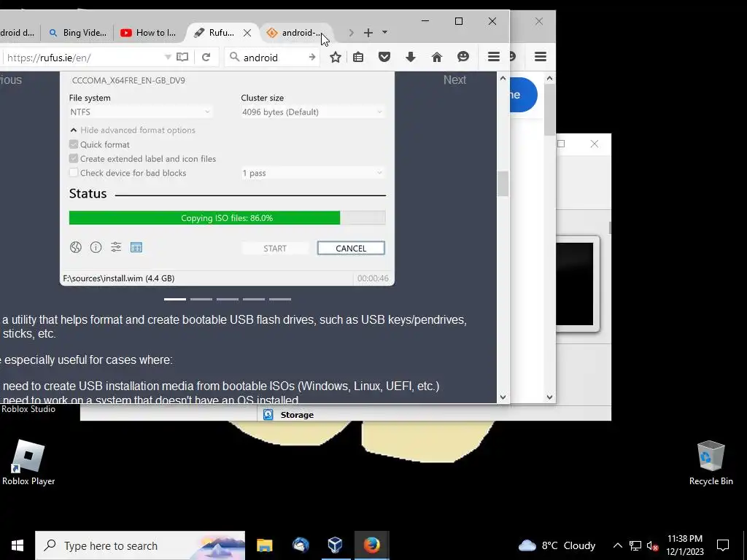Enable Check device for bad blocks

(x=74, y=173)
